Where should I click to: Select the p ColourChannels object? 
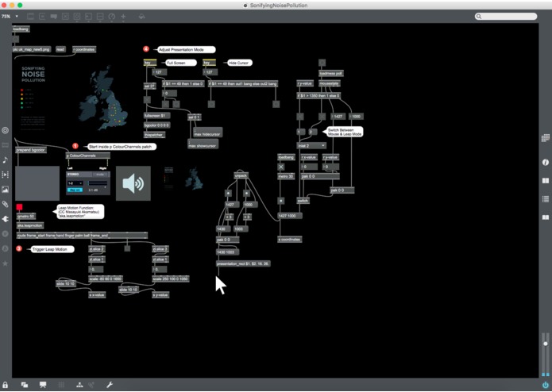88,156
